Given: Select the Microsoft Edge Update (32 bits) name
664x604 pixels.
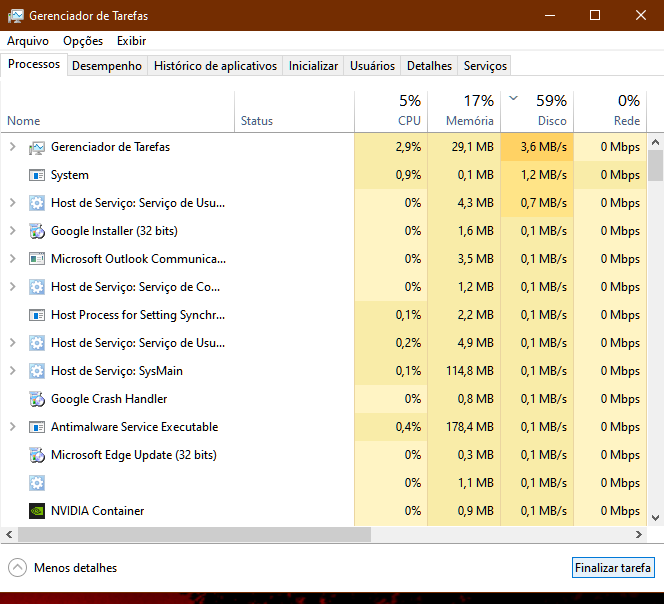Looking at the screenshot, I should [x=134, y=455].
